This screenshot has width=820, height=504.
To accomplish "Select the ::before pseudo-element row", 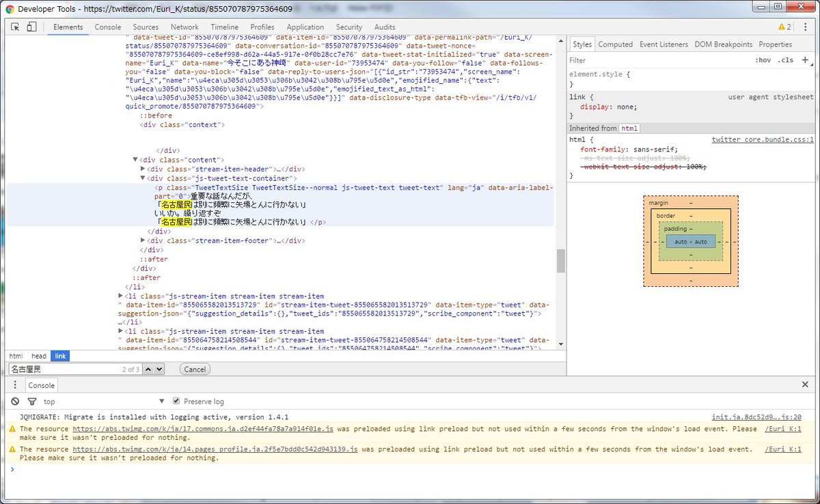I will click(156, 115).
